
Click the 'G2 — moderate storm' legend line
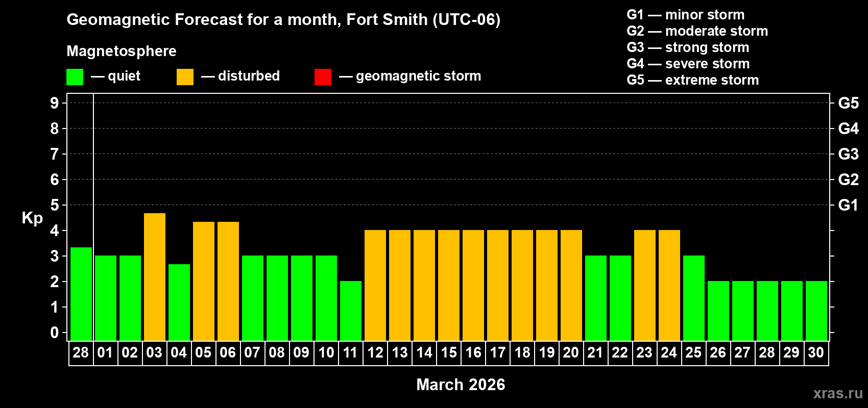697,31
